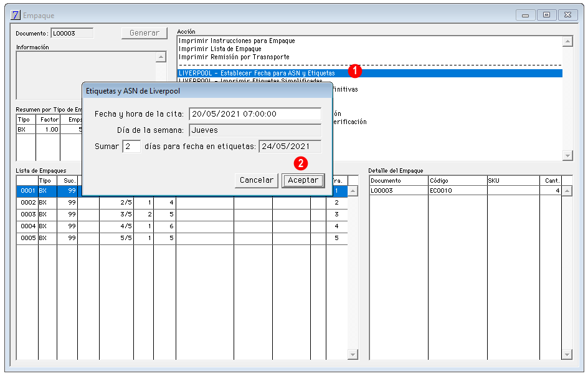Click the Suc. column header in Lista de Empaques
The width and height of the screenshot is (588, 376).
67,180
